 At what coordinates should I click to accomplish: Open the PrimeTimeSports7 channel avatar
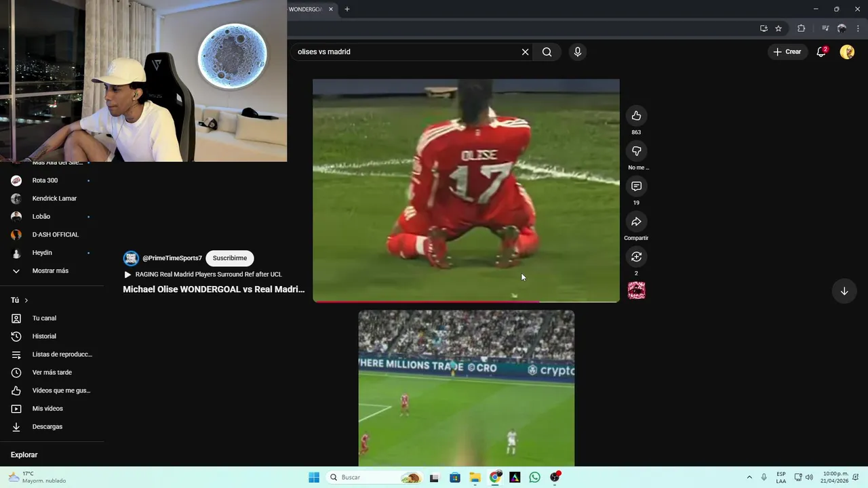click(131, 258)
